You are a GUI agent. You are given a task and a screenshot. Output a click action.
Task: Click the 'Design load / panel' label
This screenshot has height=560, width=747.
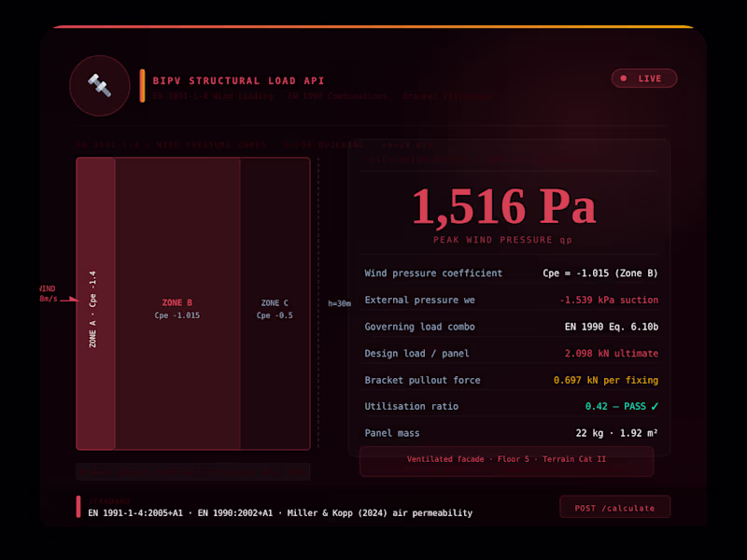tap(416, 354)
